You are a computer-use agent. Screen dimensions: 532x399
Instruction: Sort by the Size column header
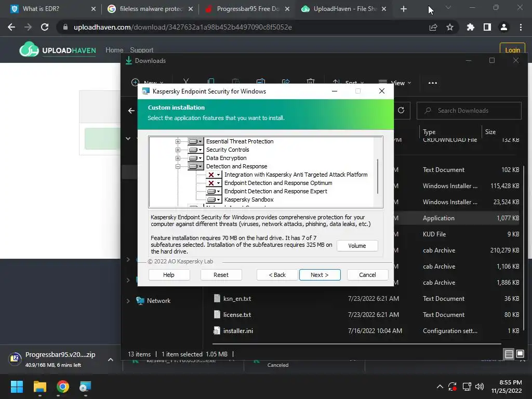point(490,131)
